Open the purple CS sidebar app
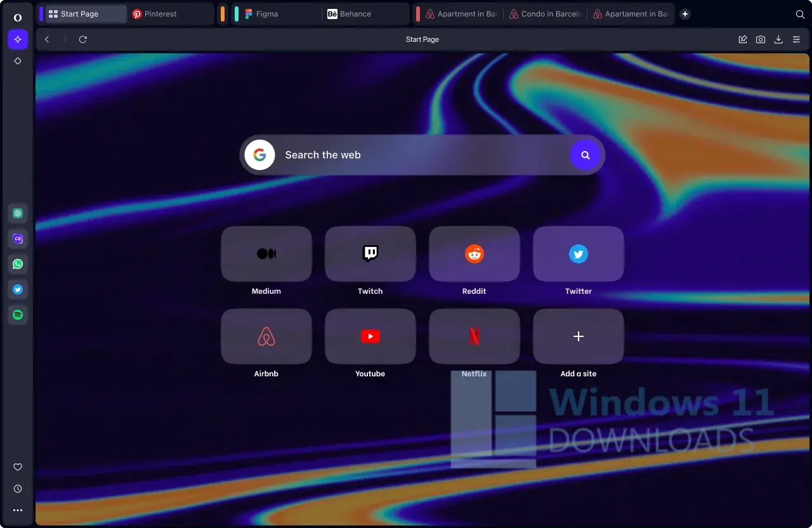The height and width of the screenshot is (528, 812). tap(18, 239)
